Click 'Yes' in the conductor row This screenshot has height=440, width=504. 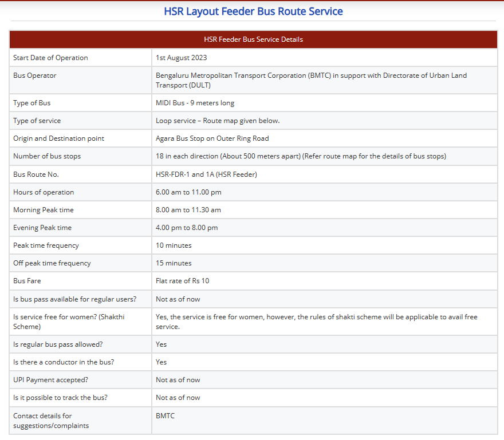point(162,362)
